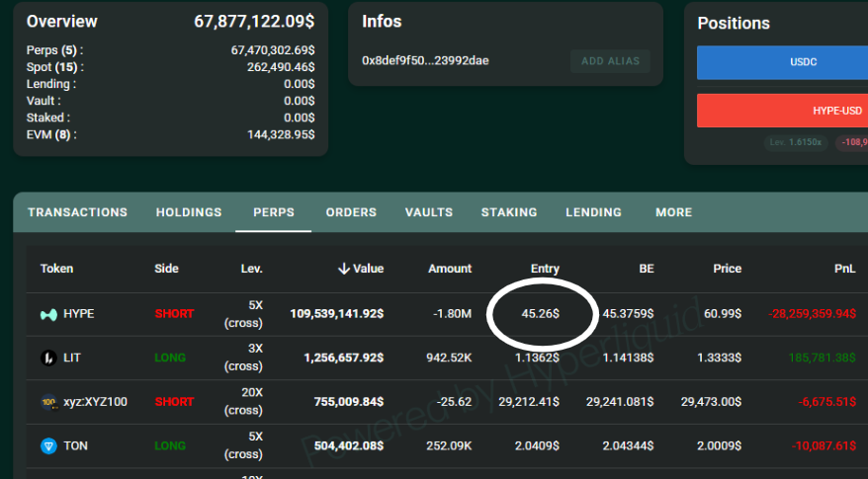Image resolution: width=868 pixels, height=479 pixels.
Task: Open the Staking tab
Action: (509, 212)
